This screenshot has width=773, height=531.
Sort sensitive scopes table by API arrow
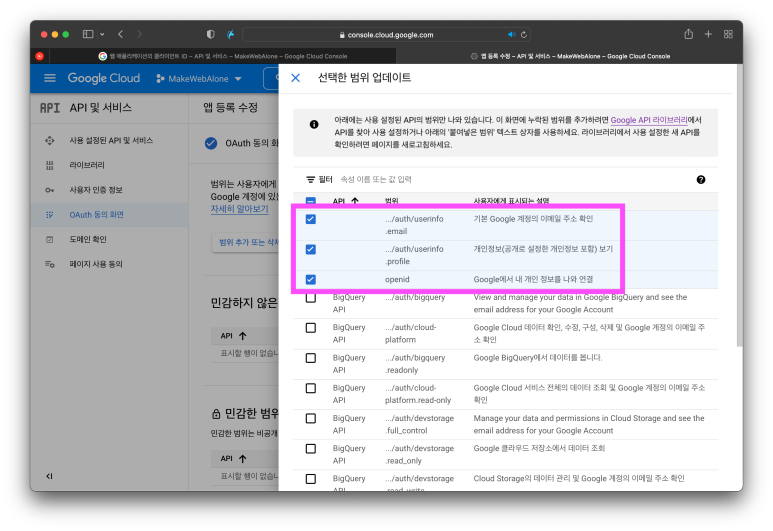click(243, 459)
